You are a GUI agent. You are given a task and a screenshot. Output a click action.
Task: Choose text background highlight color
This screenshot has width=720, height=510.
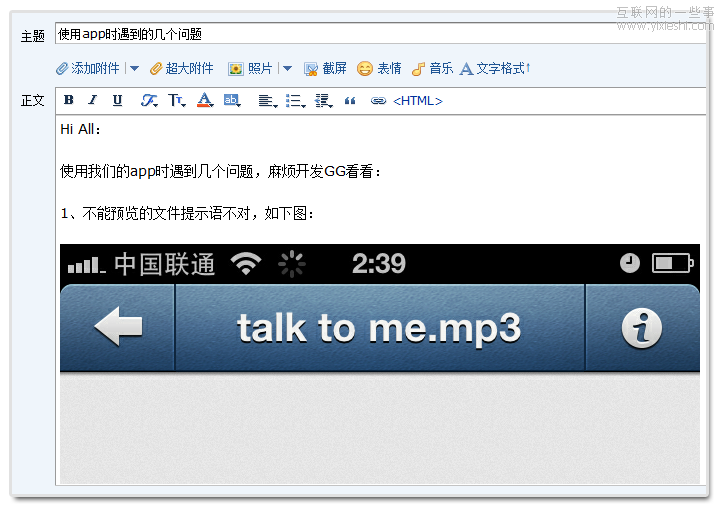[x=232, y=101]
